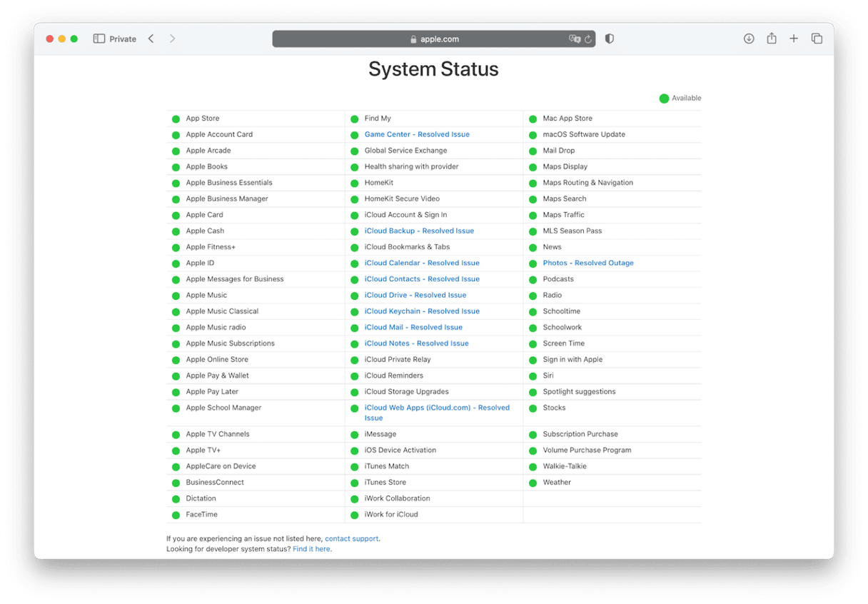Click the translate icon in address bar
The image size is (868, 604).
click(575, 39)
